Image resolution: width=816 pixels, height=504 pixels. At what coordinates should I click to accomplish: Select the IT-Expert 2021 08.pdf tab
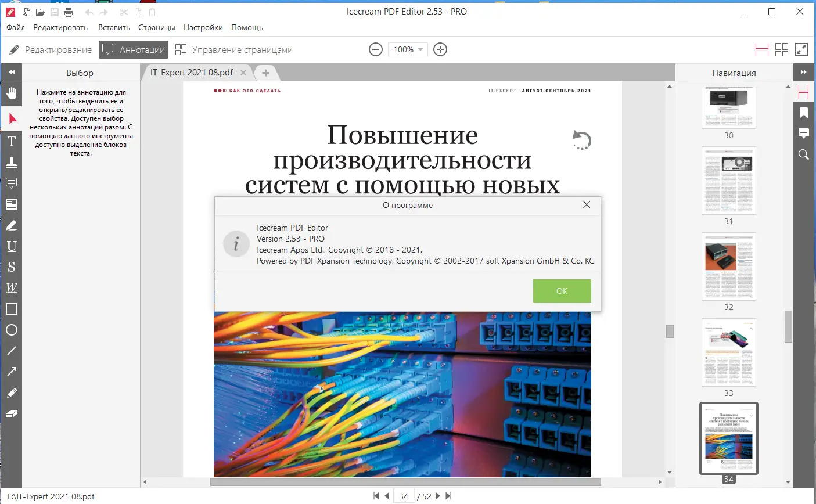click(192, 73)
